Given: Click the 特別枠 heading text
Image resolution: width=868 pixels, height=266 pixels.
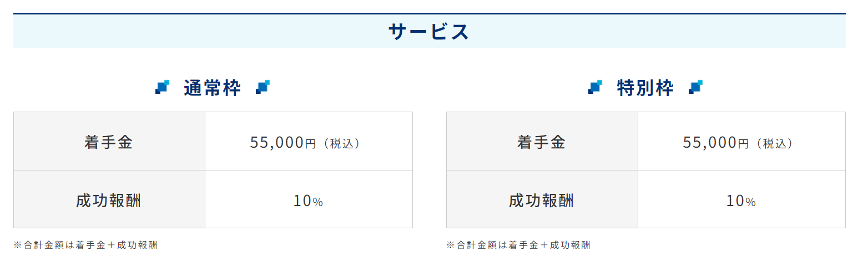Looking at the screenshot, I should click(x=645, y=88).
